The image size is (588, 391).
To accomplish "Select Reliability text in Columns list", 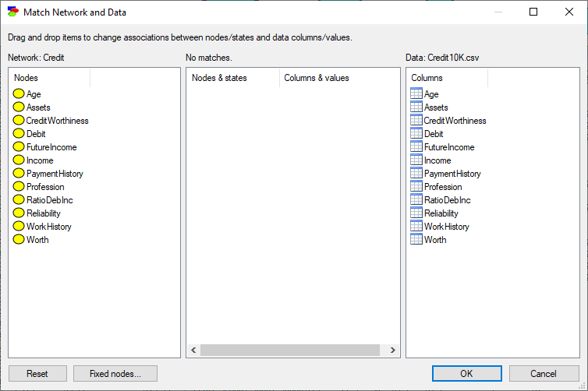I will coord(441,213).
